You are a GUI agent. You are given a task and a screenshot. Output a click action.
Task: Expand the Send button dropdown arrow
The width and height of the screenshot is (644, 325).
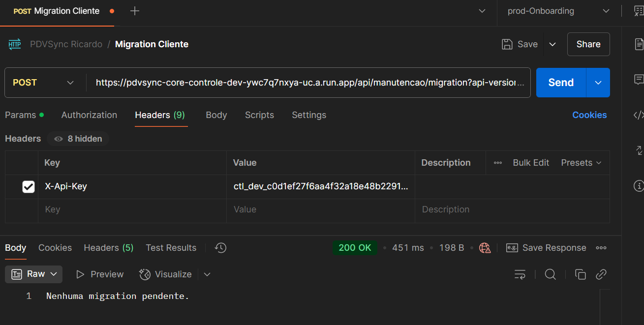coord(598,83)
